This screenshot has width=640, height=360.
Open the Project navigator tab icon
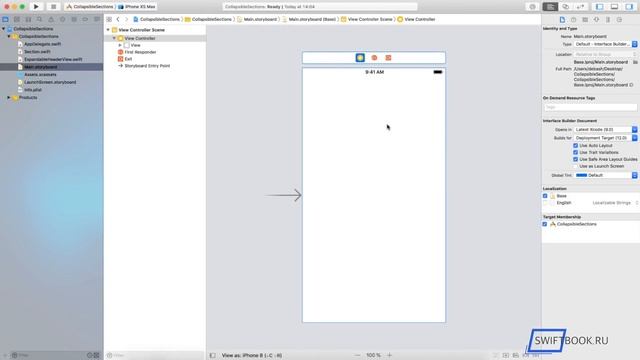(5, 19)
